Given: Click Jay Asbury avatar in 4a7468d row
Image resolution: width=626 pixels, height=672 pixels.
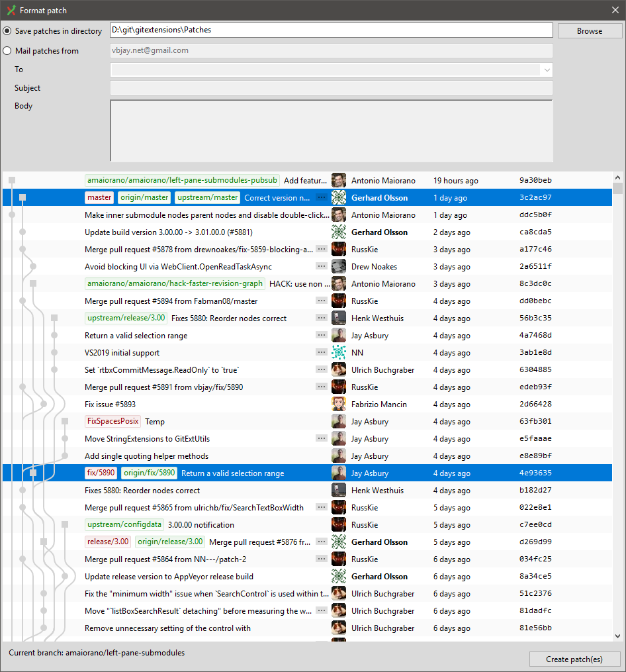Looking at the screenshot, I should pyautogui.click(x=339, y=335).
